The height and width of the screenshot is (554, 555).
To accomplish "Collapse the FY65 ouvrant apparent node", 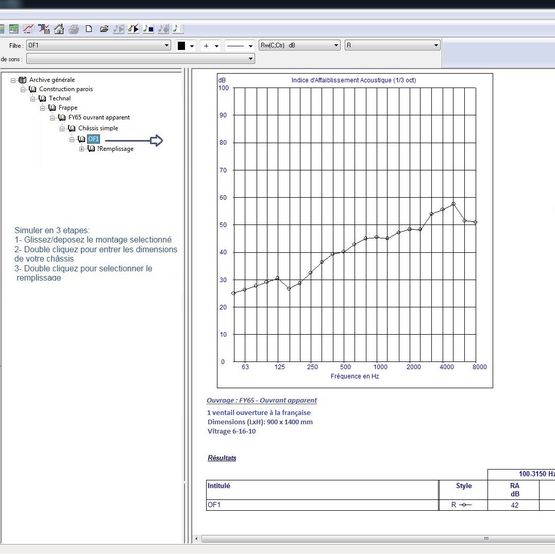I will point(52,118).
